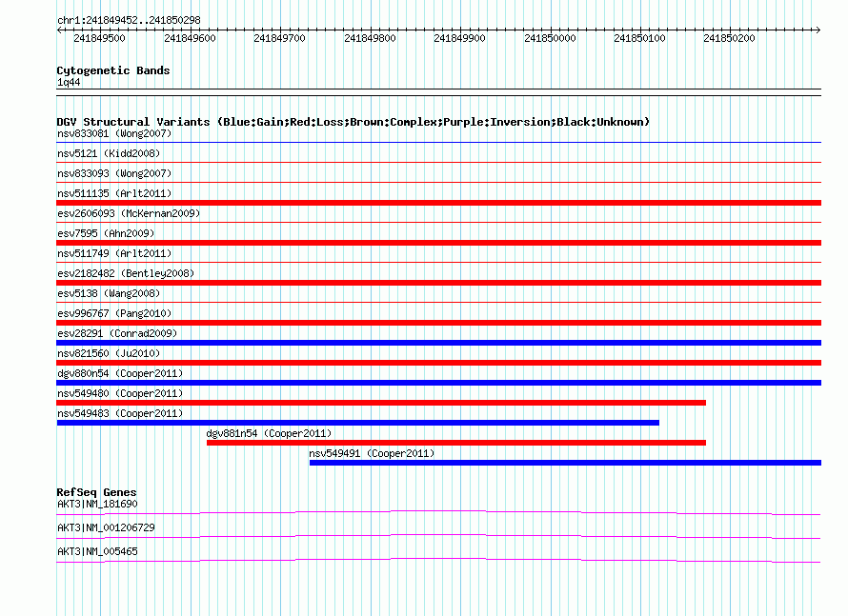Click the 241850200 ruler position label
Screen dimensions: 848x616
point(729,38)
